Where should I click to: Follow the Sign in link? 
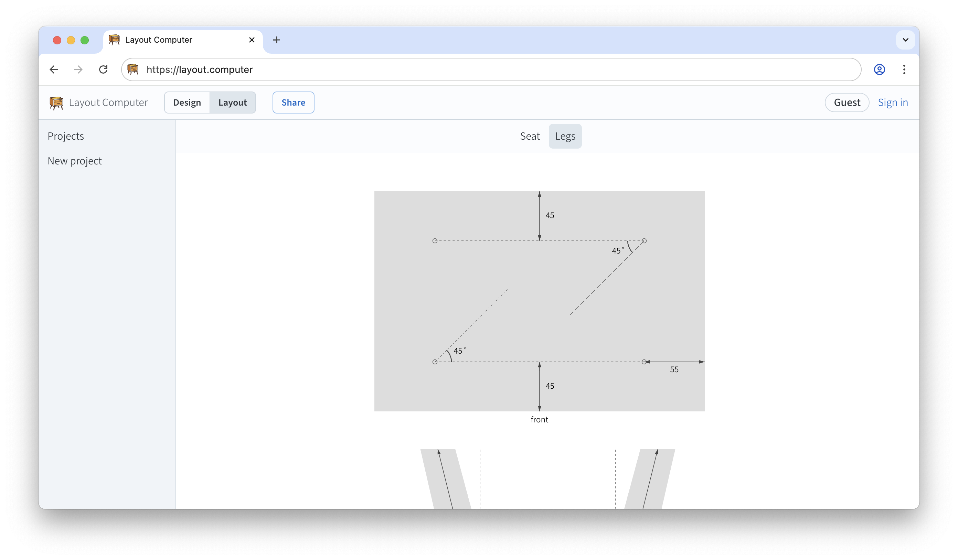(x=893, y=103)
